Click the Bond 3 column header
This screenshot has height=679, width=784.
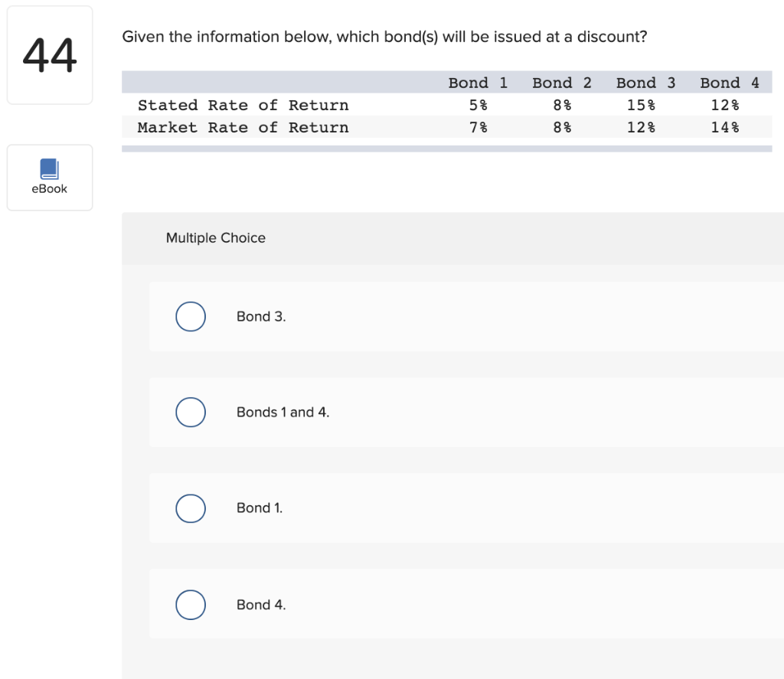pos(645,82)
